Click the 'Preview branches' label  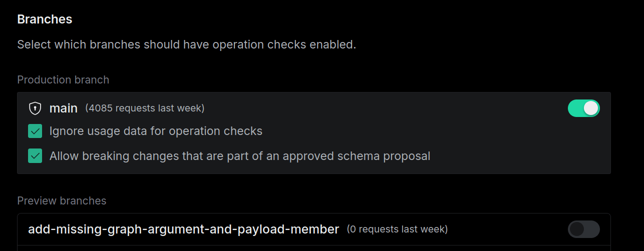[x=62, y=201]
